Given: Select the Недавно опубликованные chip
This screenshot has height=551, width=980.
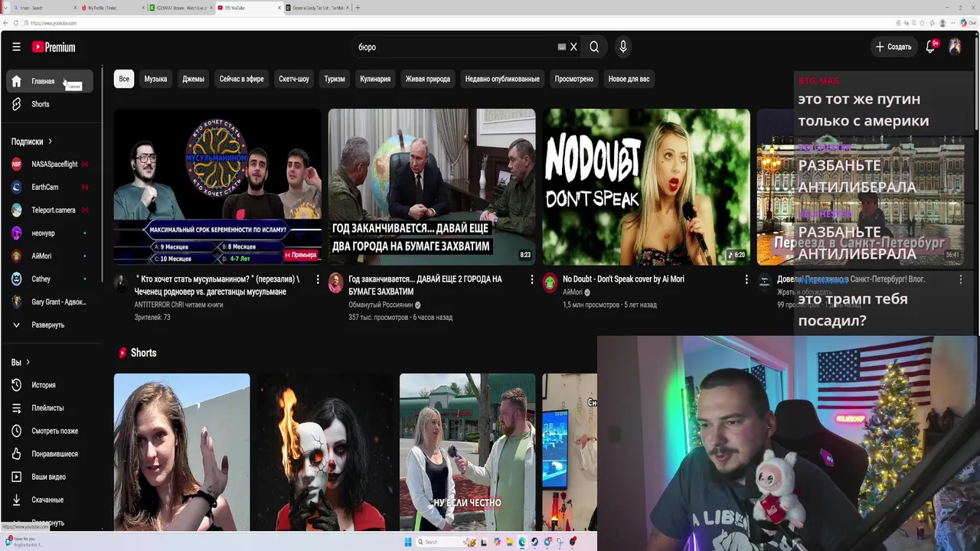Looking at the screenshot, I should [x=502, y=79].
